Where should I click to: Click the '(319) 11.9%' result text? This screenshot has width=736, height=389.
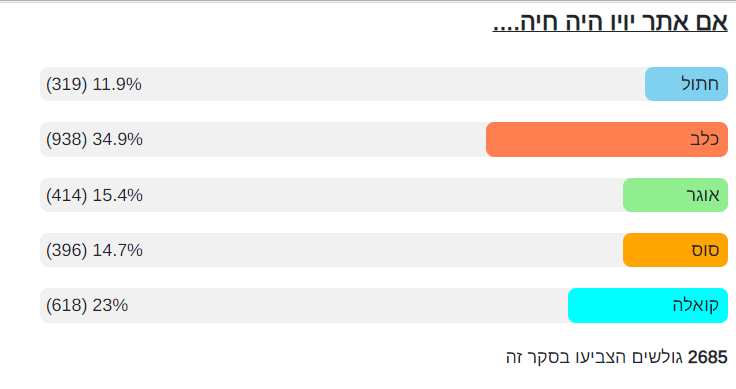[93, 84]
